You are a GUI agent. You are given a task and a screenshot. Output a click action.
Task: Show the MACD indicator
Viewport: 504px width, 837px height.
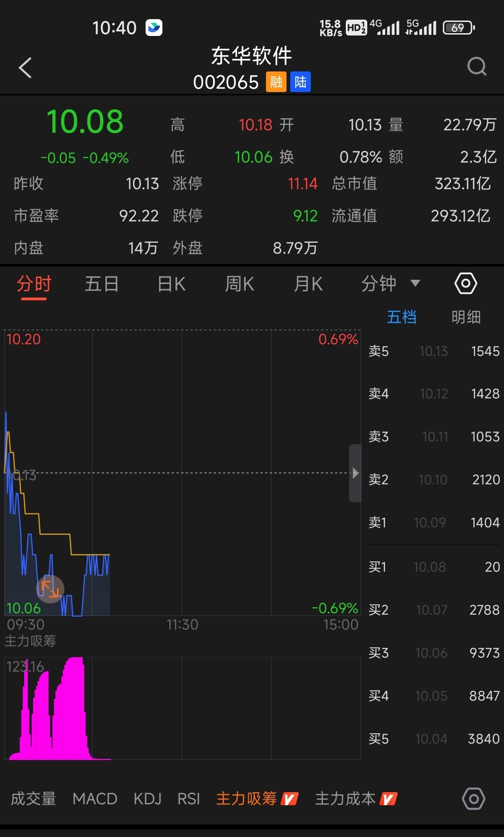95,799
